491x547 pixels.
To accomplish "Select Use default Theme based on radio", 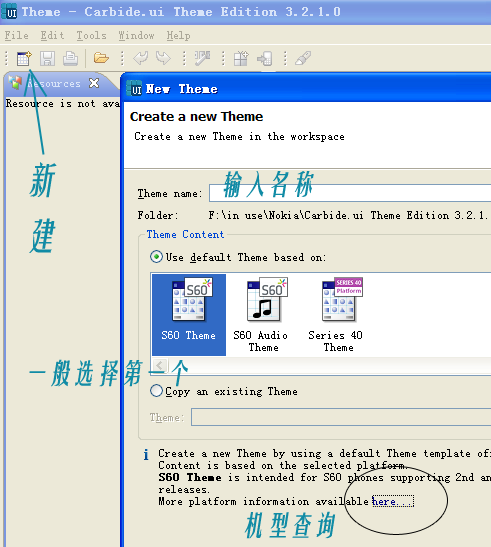I will (x=156, y=257).
